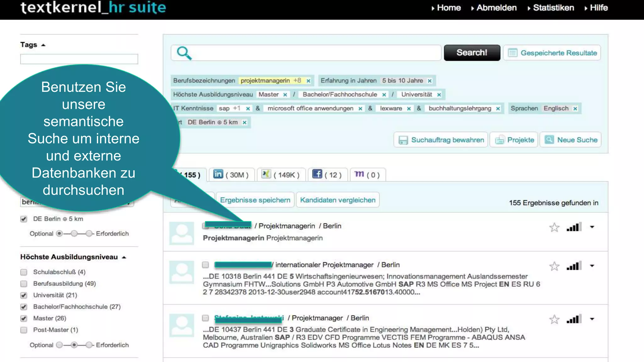Image resolution: width=644 pixels, height=362 pixels.
Task: Click the Suchauftrag bewahren save icon button
Action: click(441, 140)
